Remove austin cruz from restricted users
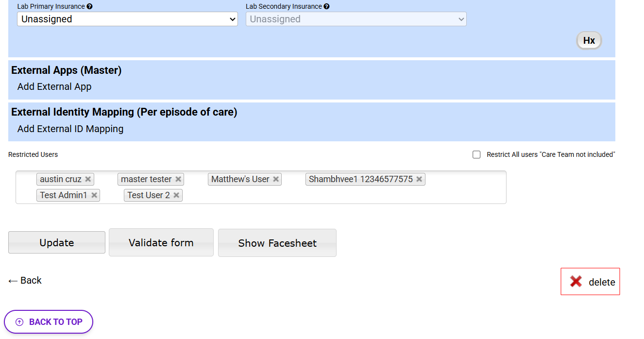This screenshot has width=644, height=339. click(x=88, y=179)
